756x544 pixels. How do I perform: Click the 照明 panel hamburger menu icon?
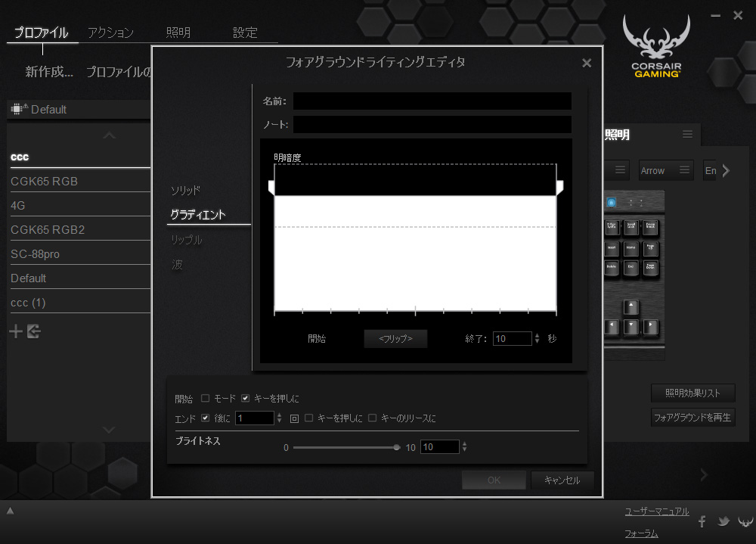click(687, 135)
